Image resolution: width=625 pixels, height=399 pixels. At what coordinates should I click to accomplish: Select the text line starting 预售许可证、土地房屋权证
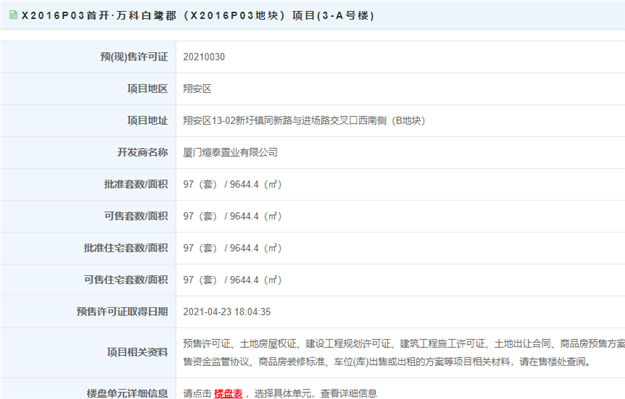(404, 344)
